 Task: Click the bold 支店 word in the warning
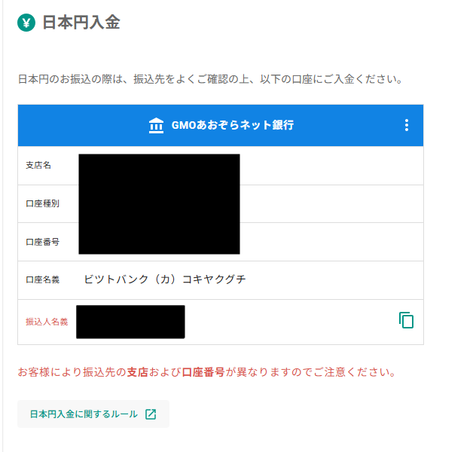coord(138,372)
